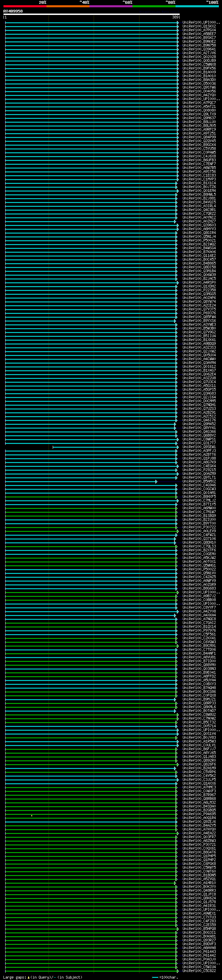Select hit label UniRef100_C7MLJ2
This screenshot has width=222, height=980.
point(199,500)
